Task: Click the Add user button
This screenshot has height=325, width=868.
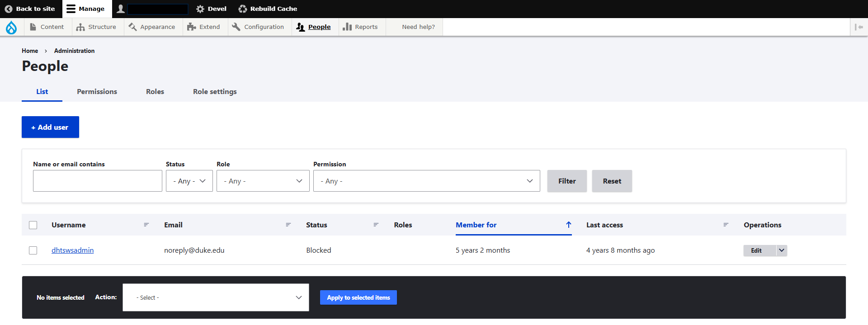Action: 50,127
